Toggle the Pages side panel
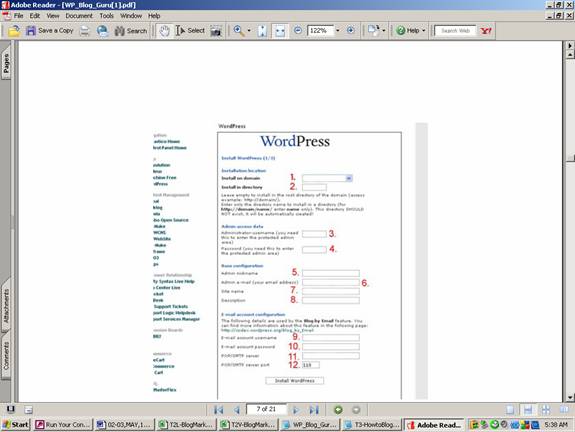The height and width of the screenshot is (432, 575). point(6,63)
